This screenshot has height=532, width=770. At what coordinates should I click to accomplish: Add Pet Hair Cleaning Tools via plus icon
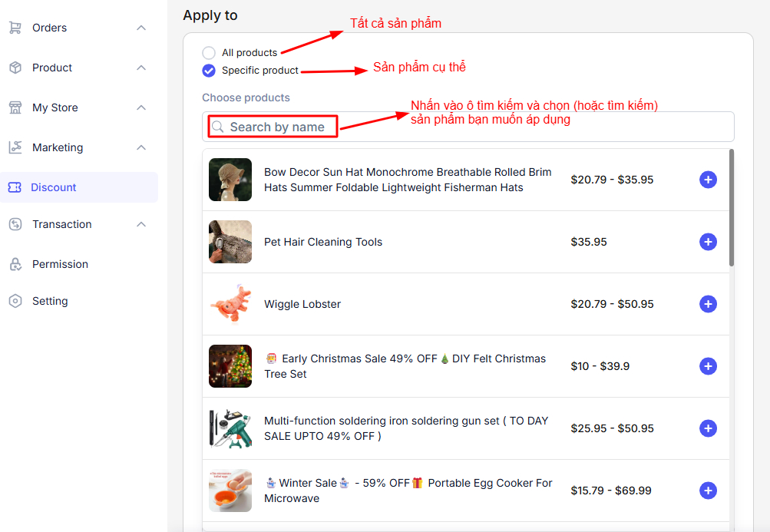tap(708, 242)
